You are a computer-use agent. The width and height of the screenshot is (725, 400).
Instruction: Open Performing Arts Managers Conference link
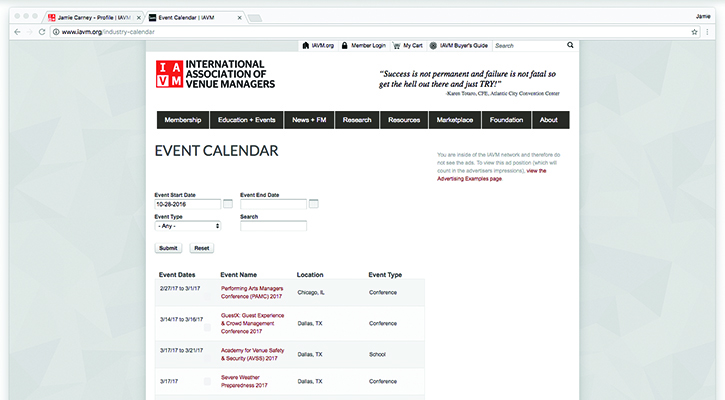coord(252,292)
